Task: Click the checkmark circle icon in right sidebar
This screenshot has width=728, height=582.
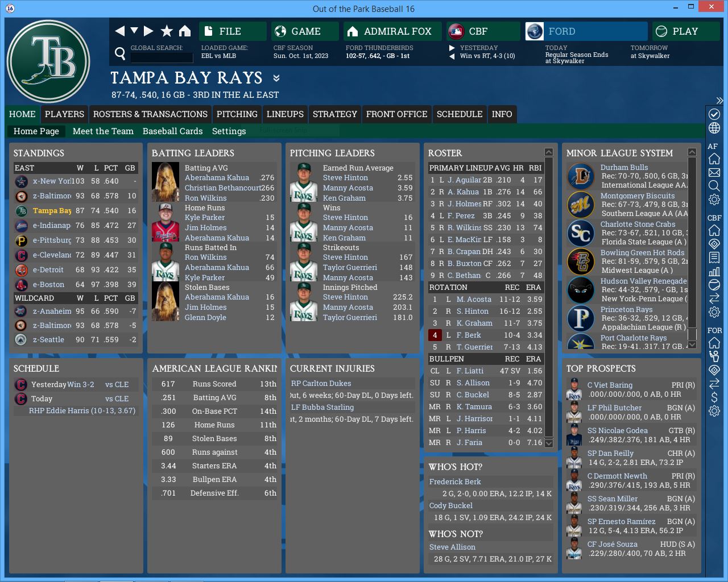Action: (714, 114)
